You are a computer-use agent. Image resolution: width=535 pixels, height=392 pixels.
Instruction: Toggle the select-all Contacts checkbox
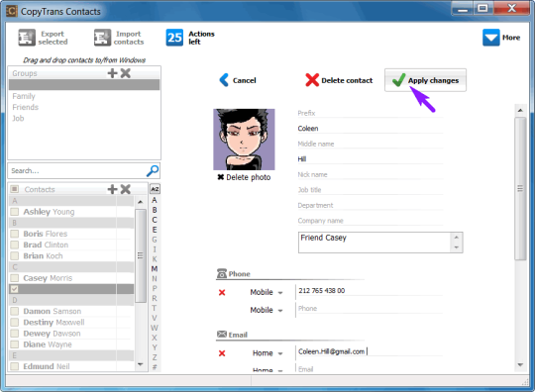point(14,189)
